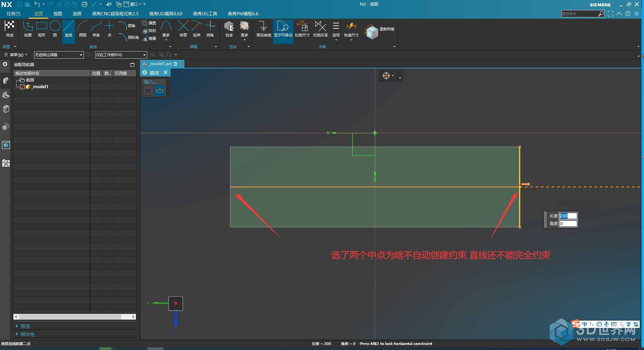644x350 pixels.
Task: Choose the 圆角 (Fillet) tool
Action: (127, 26)
